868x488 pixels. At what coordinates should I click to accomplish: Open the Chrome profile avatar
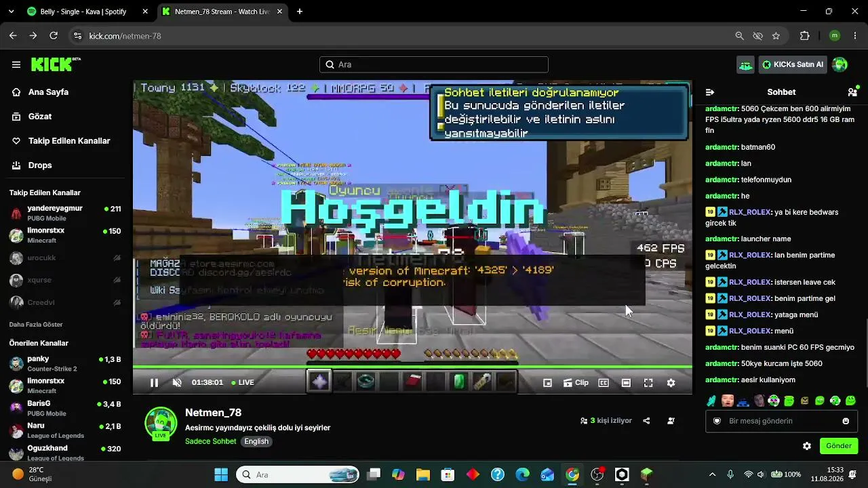pos(835,36)
